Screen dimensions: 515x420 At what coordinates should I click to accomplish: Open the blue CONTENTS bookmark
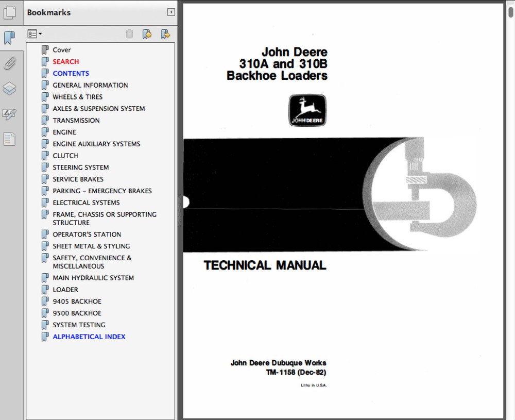tap(71, 73)
